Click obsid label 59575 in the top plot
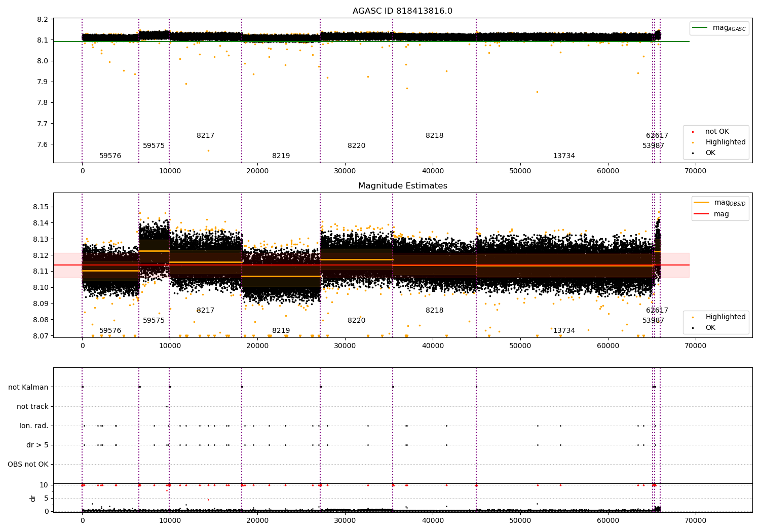Screen dimensions: 760x532 point(154,146)
